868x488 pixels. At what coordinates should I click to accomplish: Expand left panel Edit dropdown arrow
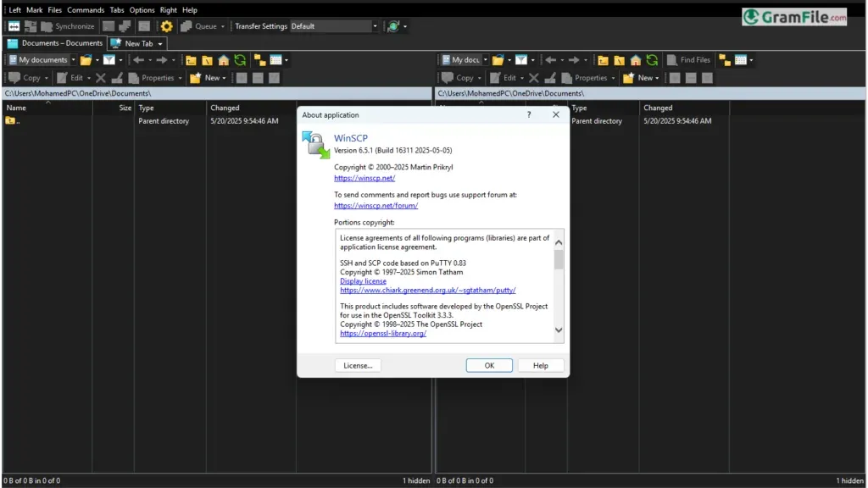tap(88, 78)
